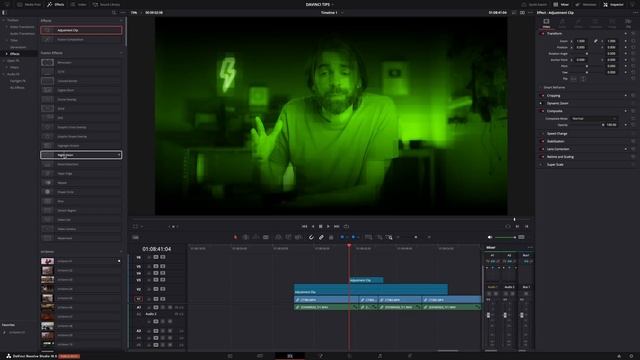Viewport: 640px width, 360px height.
Task: Select the Blade Edit Mode tool
Action: 266,237
